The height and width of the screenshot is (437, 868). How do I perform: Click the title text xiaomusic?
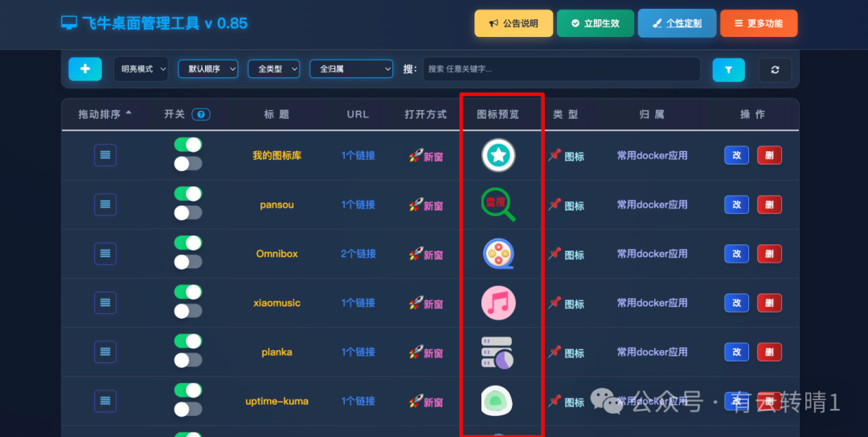point(276,303)
